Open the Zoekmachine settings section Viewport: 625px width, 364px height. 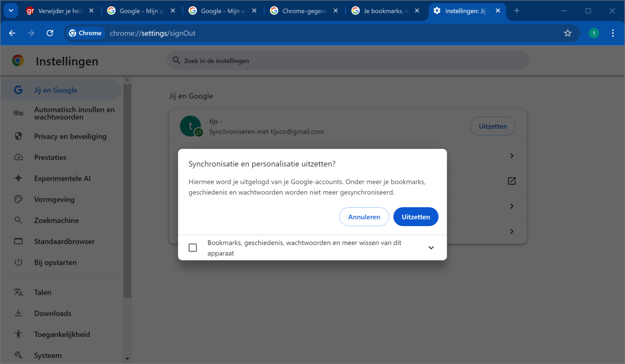pos(56,220)
